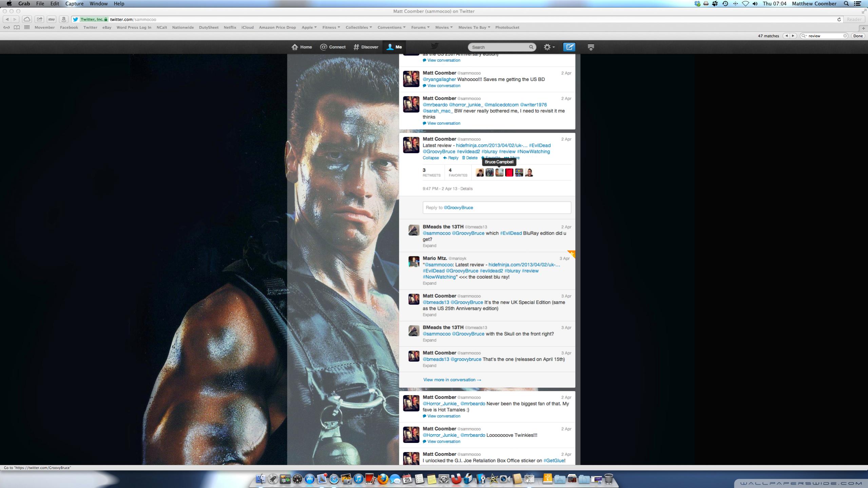Jump to previous find match
The image size is (868, 488).
pos(786,36)
